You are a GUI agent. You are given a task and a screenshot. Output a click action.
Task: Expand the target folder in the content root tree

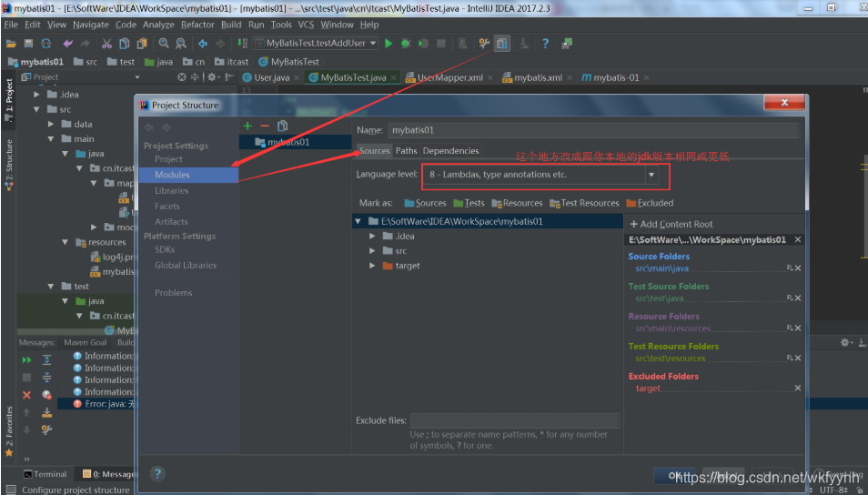(x=372, y=266)
